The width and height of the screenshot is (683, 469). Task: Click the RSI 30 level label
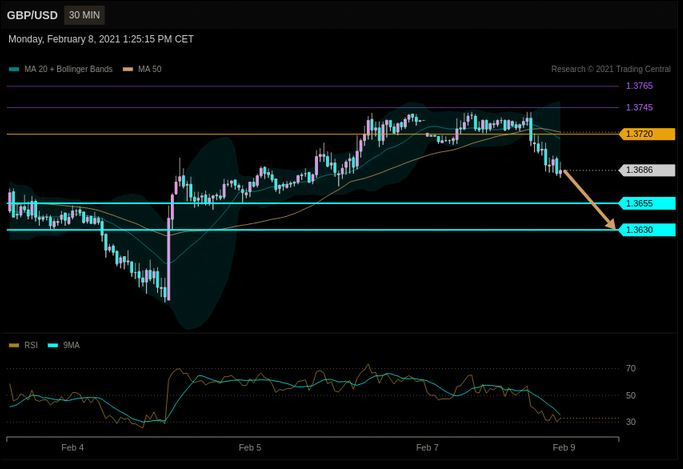click(x=631, y=422)
